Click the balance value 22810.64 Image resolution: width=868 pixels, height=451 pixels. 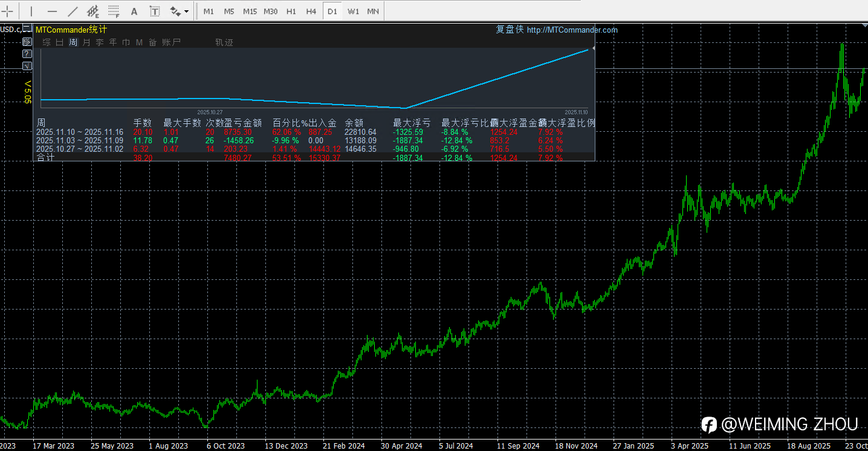pos(360,132)
